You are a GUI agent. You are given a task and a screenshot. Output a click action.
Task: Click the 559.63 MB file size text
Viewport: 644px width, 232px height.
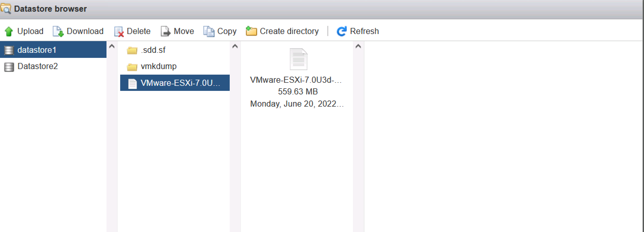(x=298, y=91)
